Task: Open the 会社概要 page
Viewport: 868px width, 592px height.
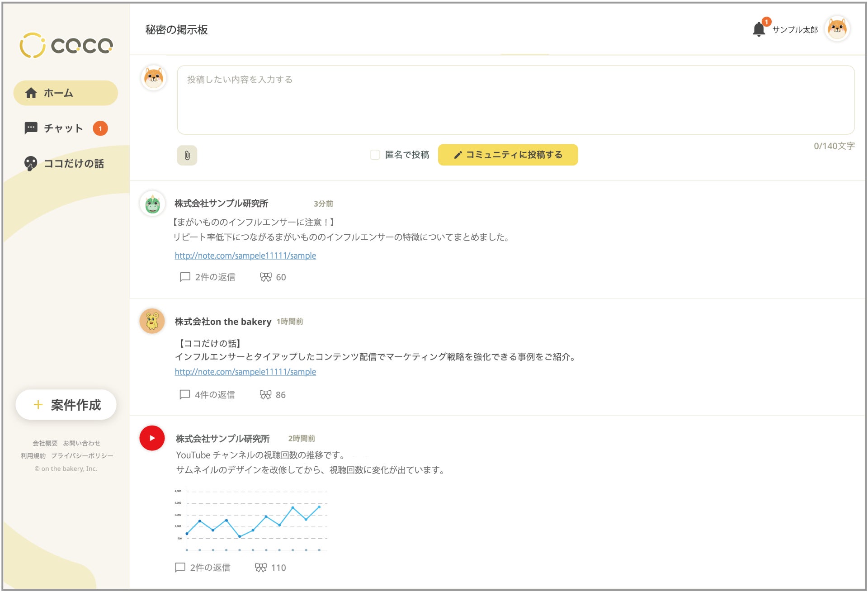Action: [x=45, y=443]
